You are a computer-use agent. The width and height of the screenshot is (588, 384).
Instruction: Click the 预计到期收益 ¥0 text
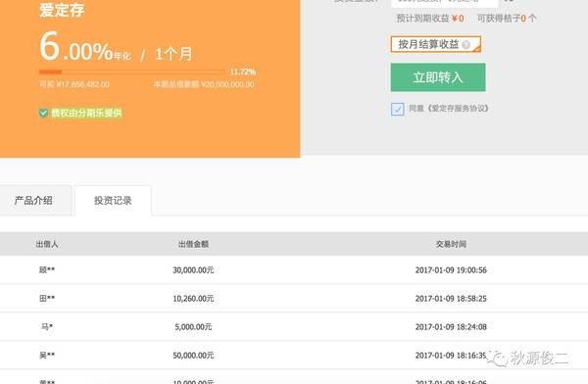click(x=430, y=18)
